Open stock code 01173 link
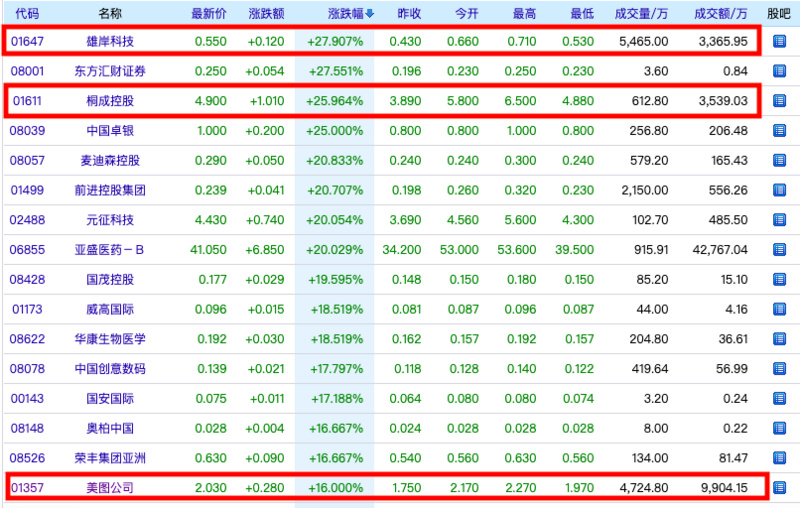This screenshot has height=508, width=800. pos(27,309)
